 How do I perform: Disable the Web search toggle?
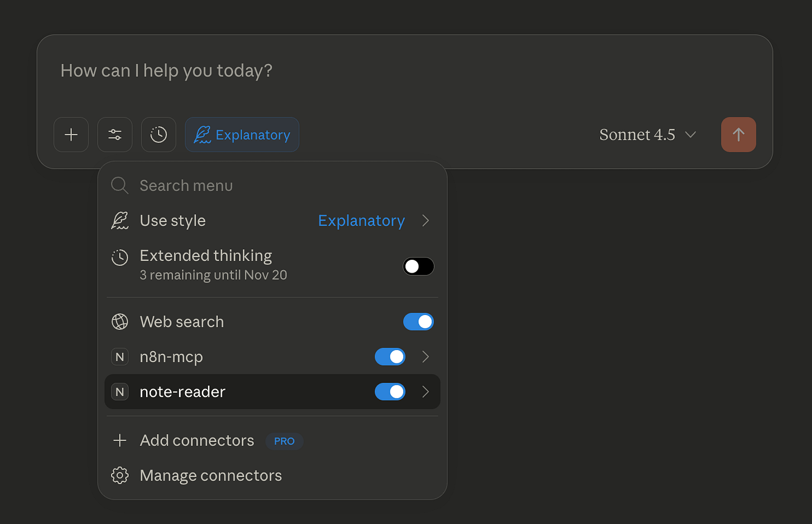coord(418,322)
